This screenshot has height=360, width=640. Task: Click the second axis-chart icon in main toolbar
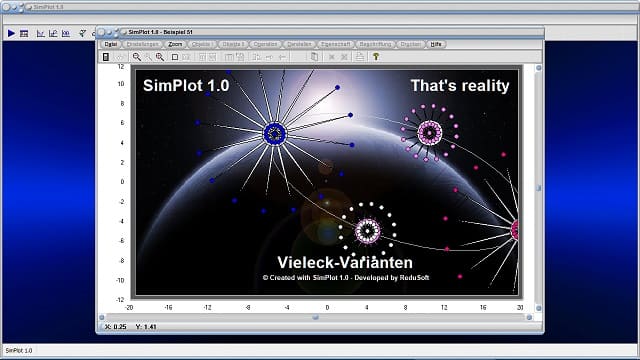click(x=53, y=33)
